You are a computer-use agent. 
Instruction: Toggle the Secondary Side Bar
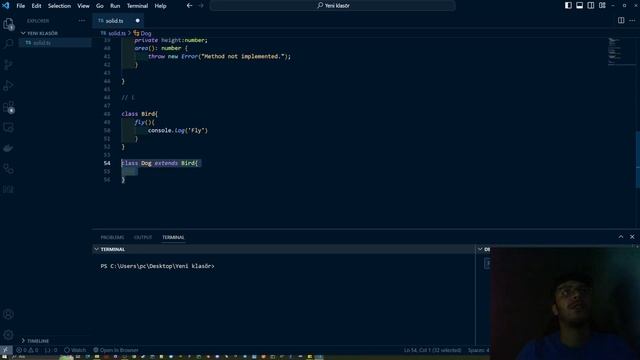(x=591, y=6)
